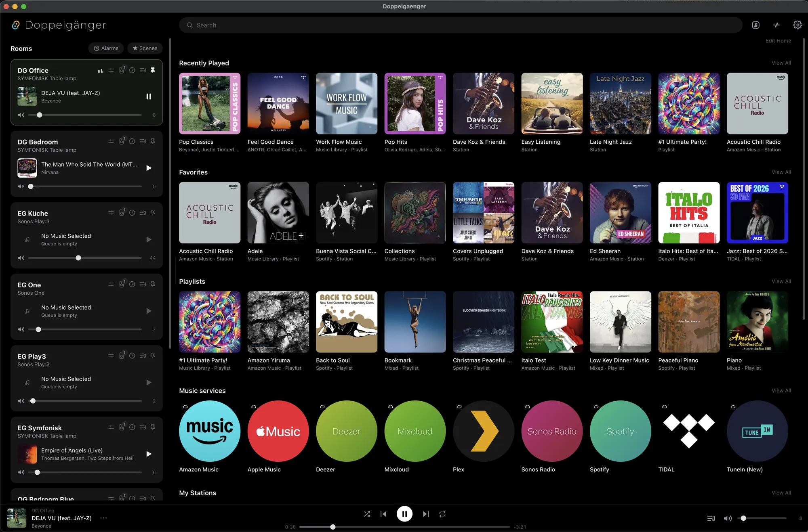Open speaker grouping for DG Office
This screenshot has width=808, height=532.
click(x=122, y=70)
